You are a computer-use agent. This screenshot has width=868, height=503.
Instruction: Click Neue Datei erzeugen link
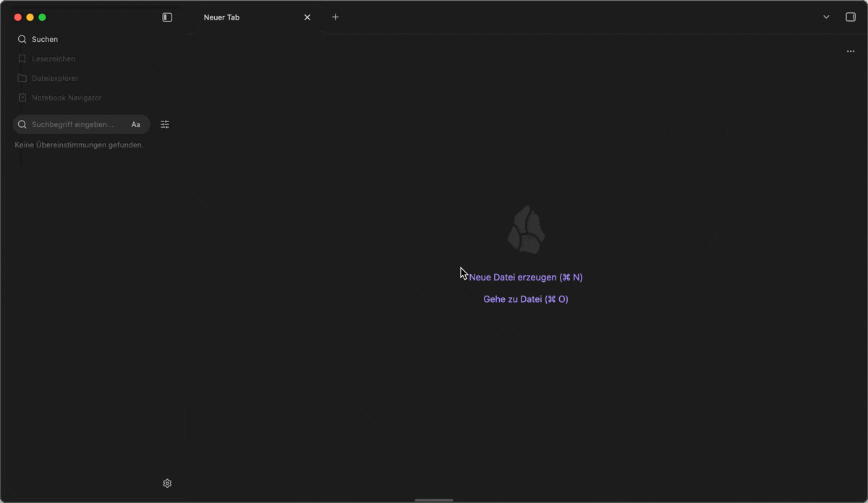click(526, 278)
